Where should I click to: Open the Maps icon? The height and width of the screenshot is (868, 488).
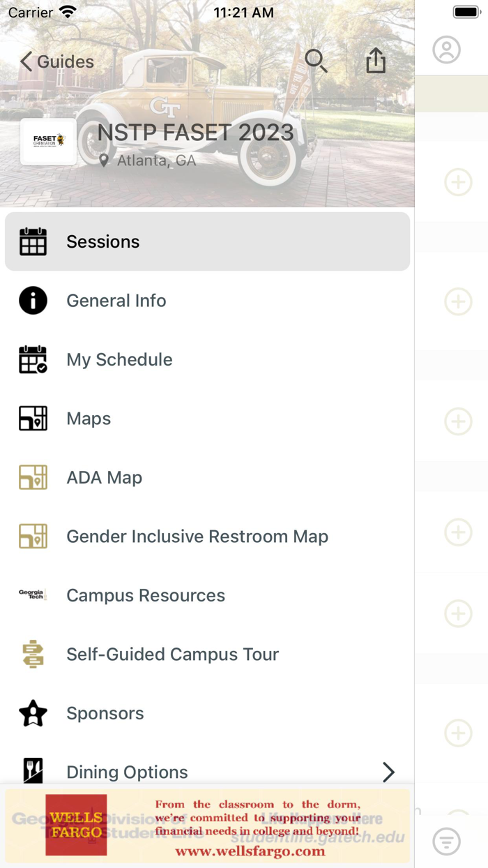(33, 418)
